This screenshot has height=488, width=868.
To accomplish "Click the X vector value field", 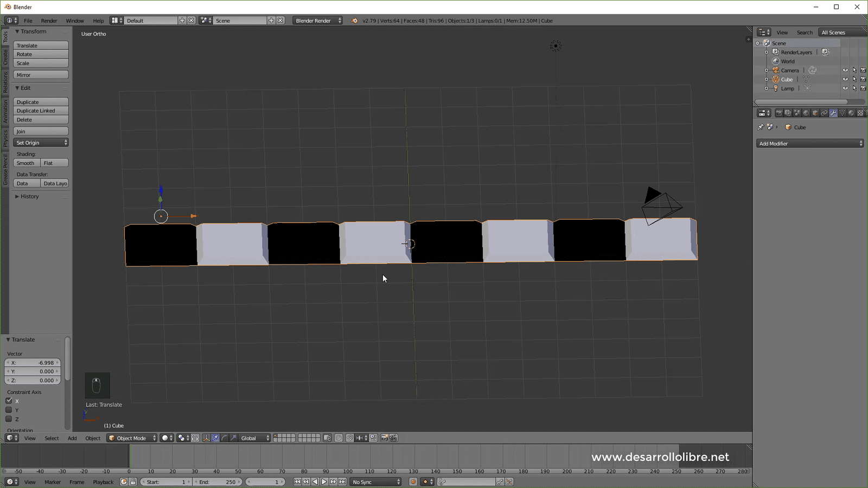I will (33, 363).
